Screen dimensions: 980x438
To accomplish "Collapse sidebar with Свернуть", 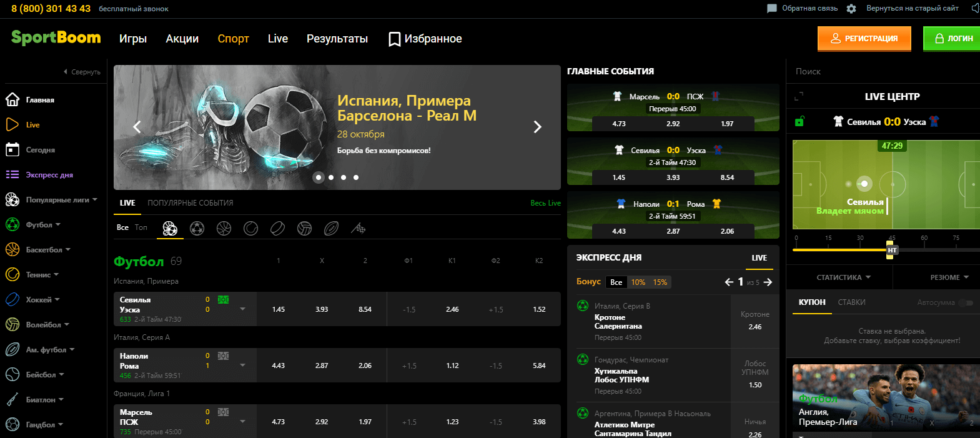I will [x=82, y=72].
